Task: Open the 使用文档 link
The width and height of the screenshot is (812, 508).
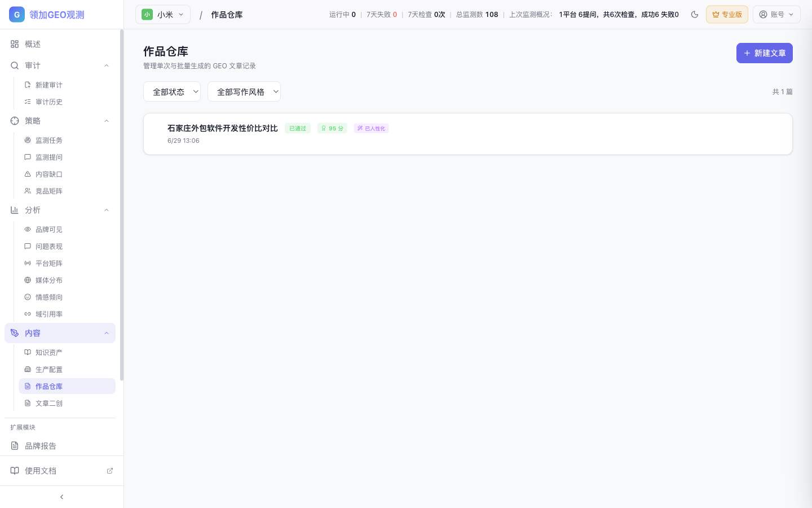Action: (x=61, y=471)
